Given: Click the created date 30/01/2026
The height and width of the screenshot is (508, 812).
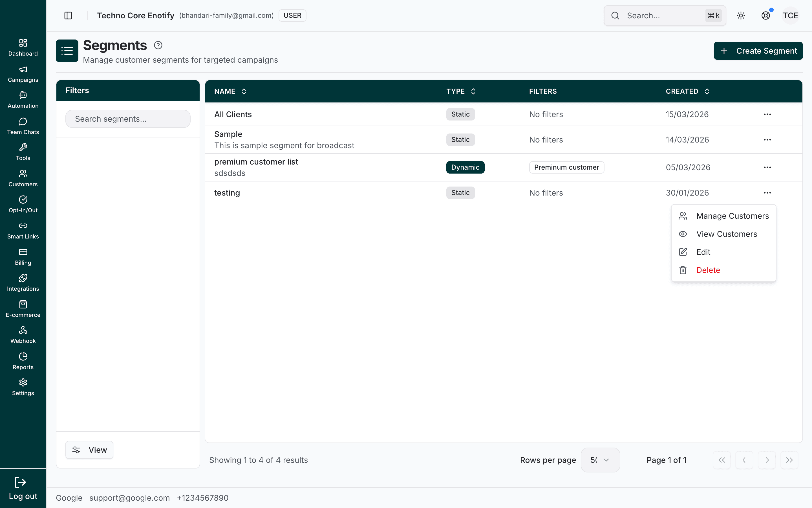Looking at the screenshot, I should click(x=687, y=193).
